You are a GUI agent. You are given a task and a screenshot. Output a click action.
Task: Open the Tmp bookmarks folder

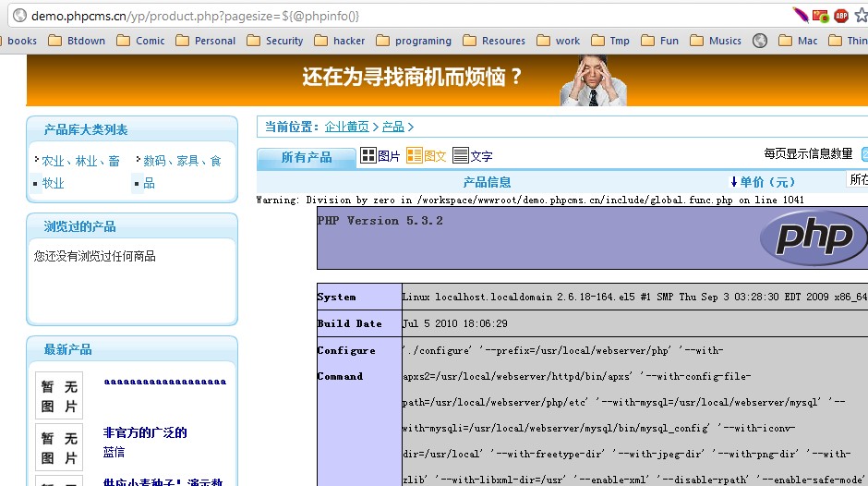pyautogui.click(x=610, y=41)
